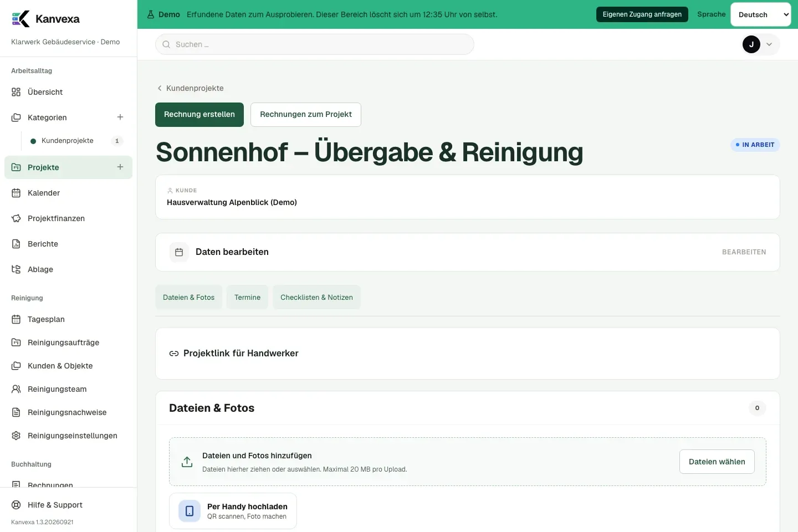
Task: Click Eigenen Zugang anfragen button
Action: point(642,14)
